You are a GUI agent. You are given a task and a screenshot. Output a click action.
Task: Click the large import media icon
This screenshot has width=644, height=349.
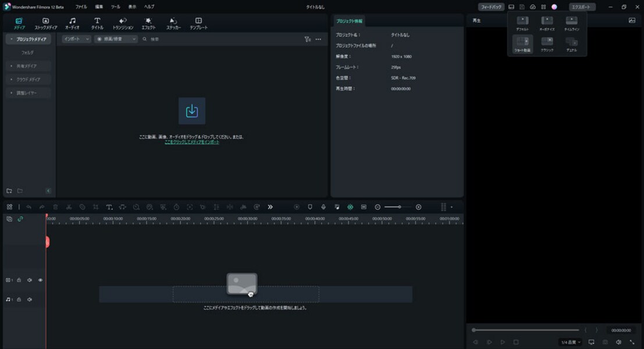coord(192,111)
